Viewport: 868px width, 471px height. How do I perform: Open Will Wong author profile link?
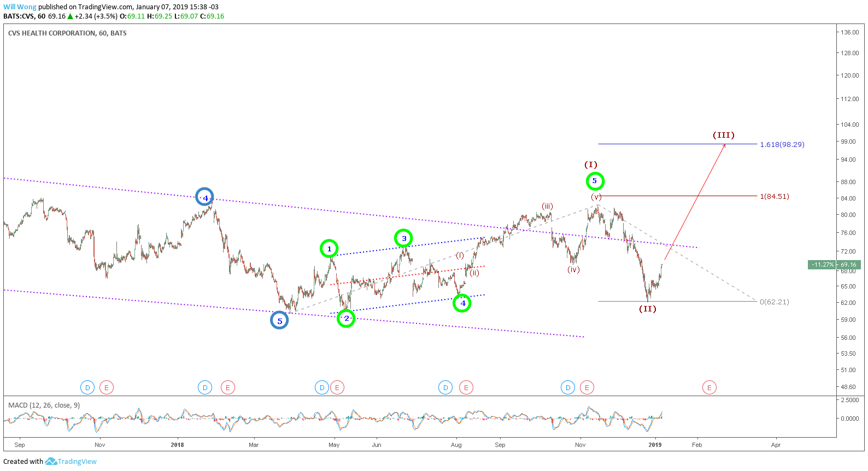click(20, 7)
